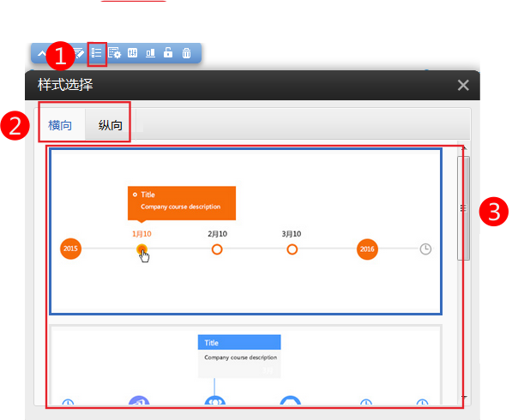
Task: Click the scrollbar down arrow at bottom
Action: pos(463,398)
